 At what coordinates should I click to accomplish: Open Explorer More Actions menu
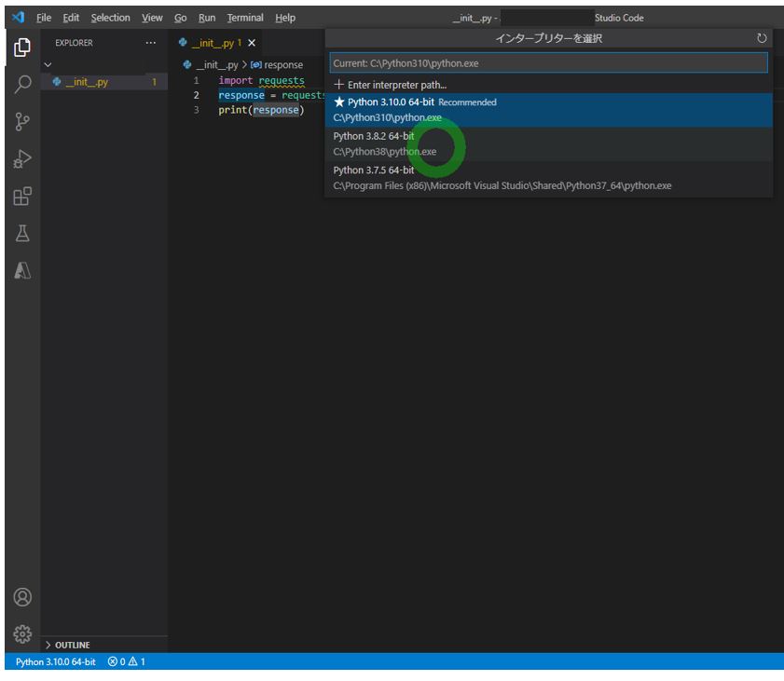(x=150, y=43)
